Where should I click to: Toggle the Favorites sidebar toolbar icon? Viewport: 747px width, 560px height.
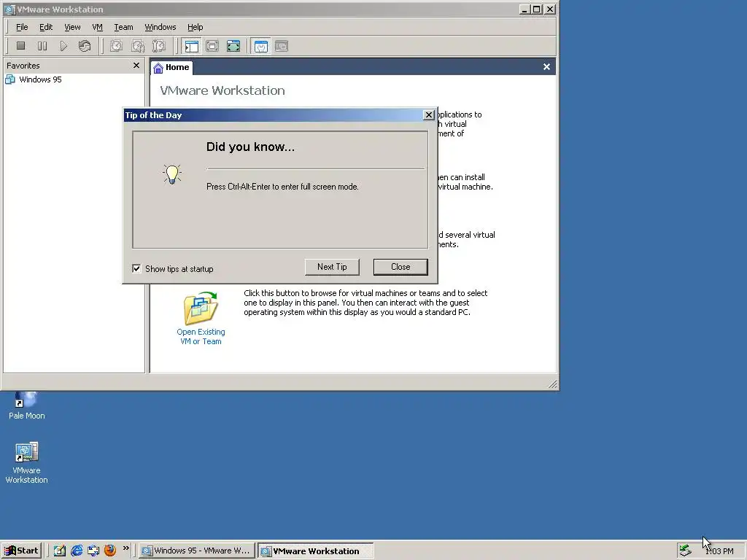(192, 46)
